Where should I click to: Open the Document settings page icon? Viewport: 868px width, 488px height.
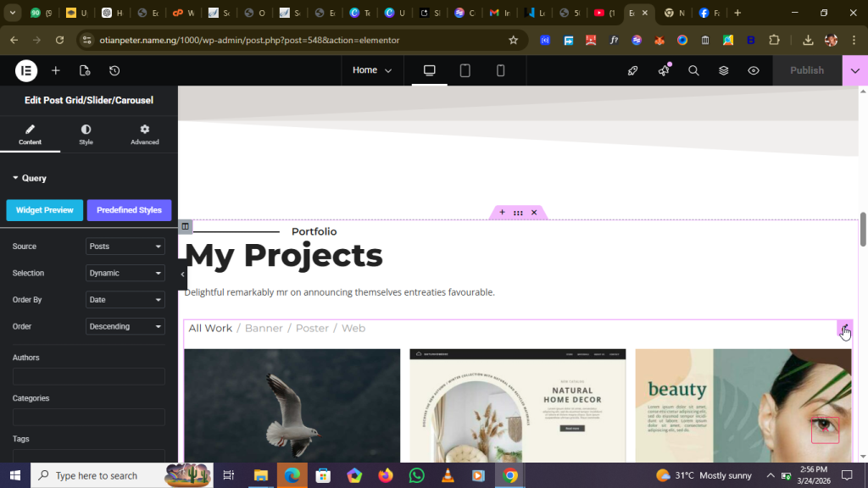[85, 70]
